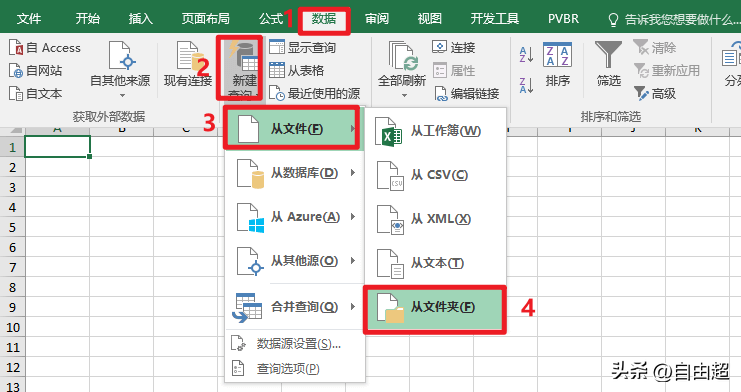Click the 告诉我您想要做什么 search box

[673, 19]
